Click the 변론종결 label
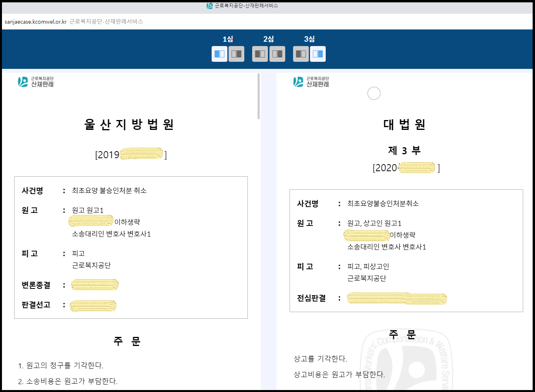The image size is (535, 392). coord(36,285)
